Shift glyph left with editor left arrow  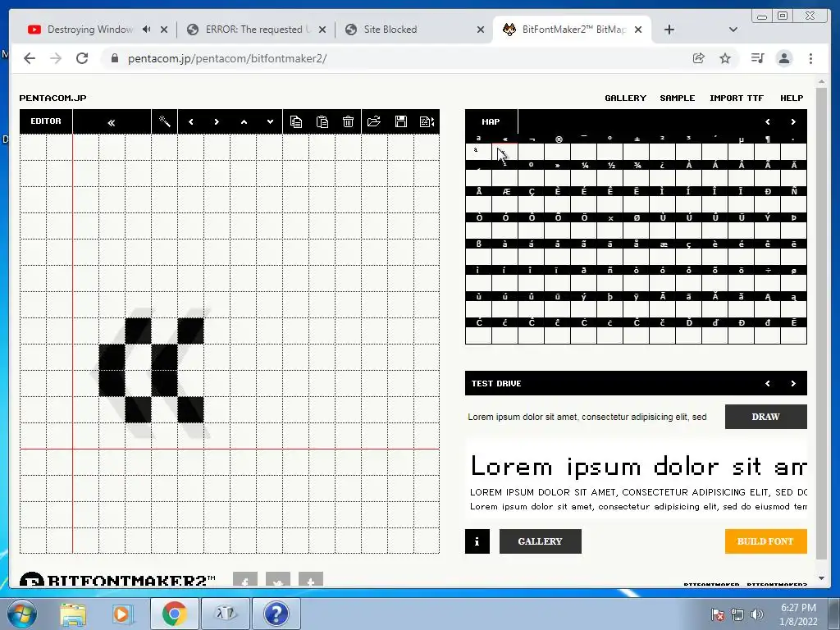190,121
